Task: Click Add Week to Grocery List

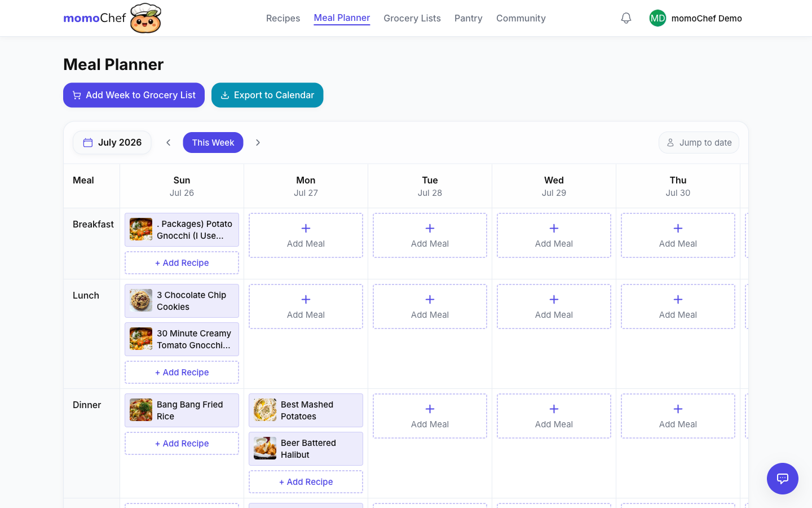Action: (x=134, y=95)
